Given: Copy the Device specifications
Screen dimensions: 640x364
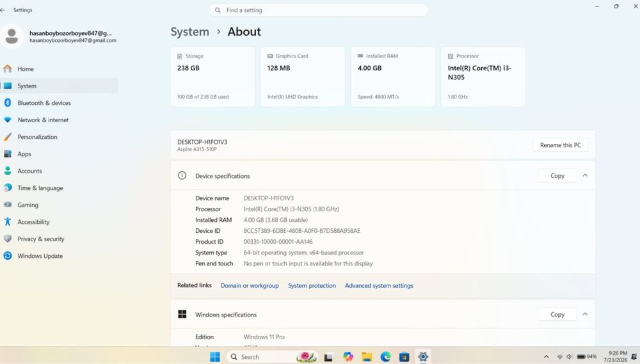Looking at the screenshot, I should (557, 175).
